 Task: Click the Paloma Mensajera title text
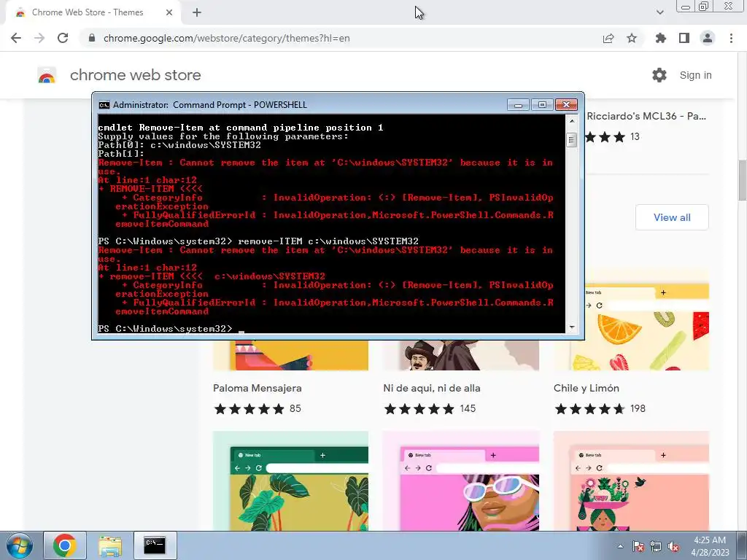click(x=258, y=388)
